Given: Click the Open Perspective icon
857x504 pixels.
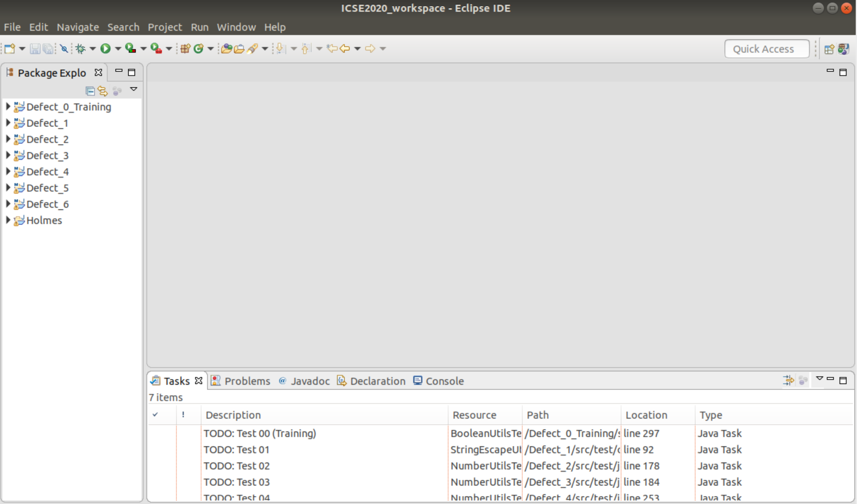Looking at the screenshot, I should 829,49.
